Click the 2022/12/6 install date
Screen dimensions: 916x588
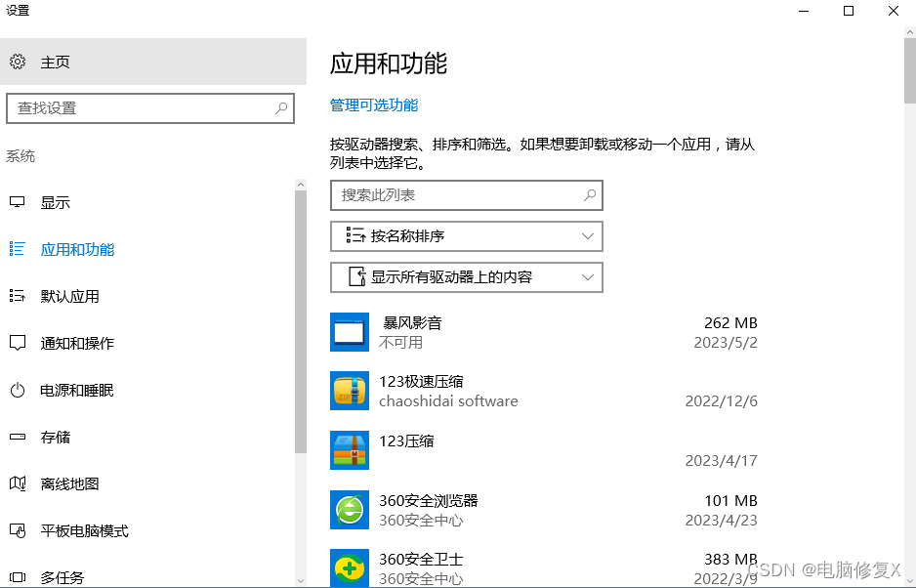[x=722, y=401]
